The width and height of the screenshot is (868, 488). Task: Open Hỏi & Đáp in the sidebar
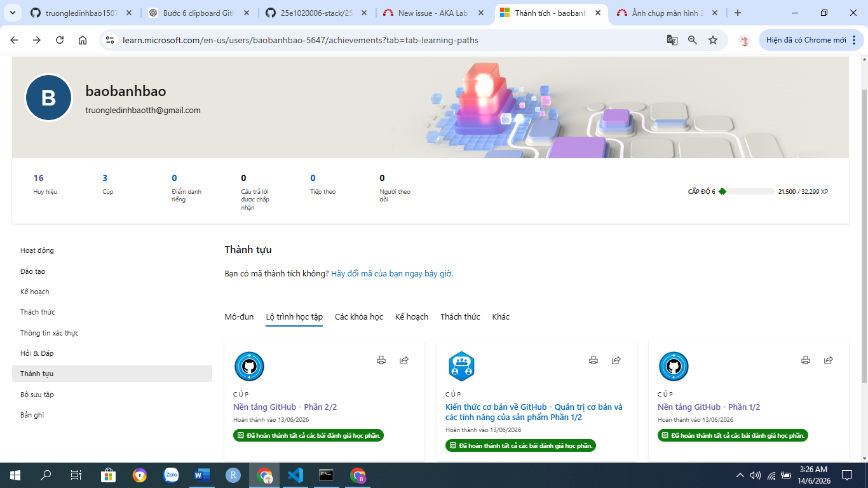[x=112, y=353]
